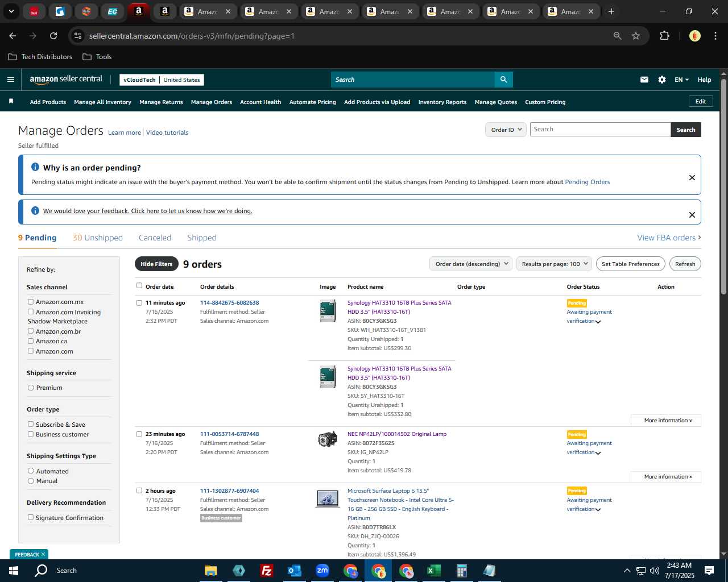
Task: Expand More information for order 114-8842675-6082638
Action: 666,421
